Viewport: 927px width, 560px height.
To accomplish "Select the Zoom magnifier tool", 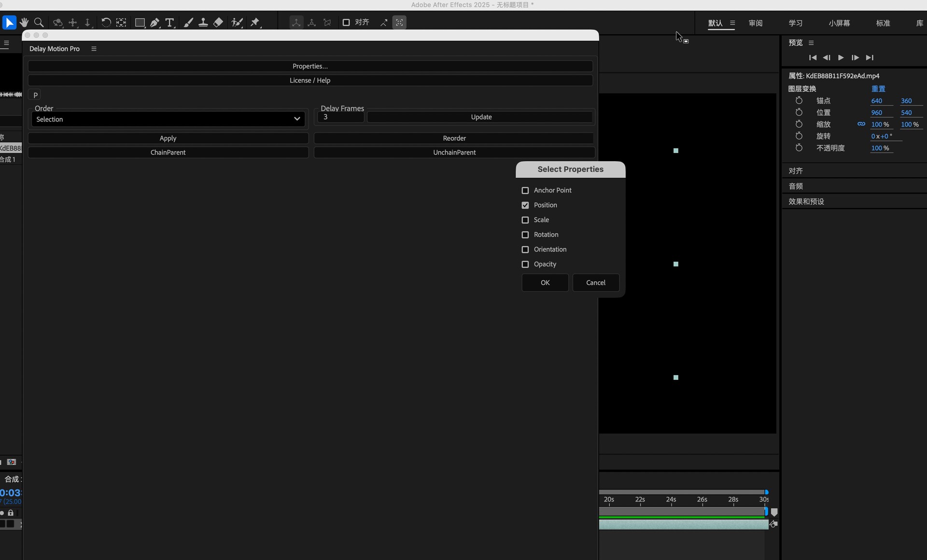I will pos(39,22).
